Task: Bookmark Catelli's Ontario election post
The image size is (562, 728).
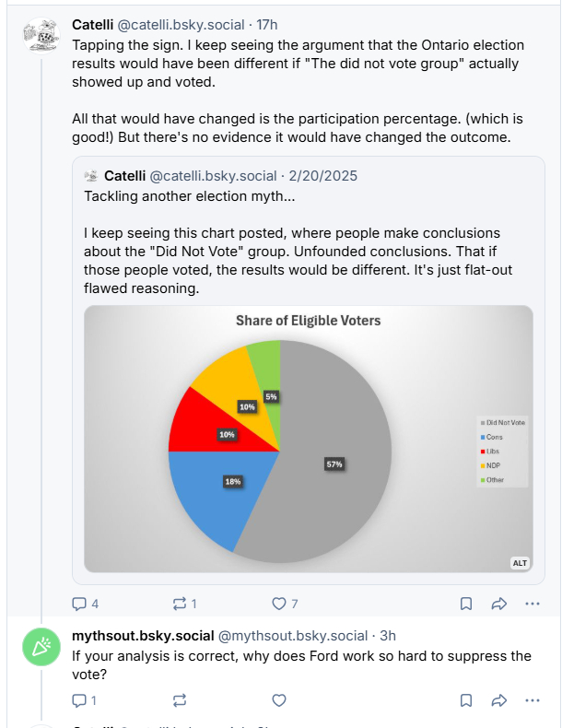Action: coord(466,605)
